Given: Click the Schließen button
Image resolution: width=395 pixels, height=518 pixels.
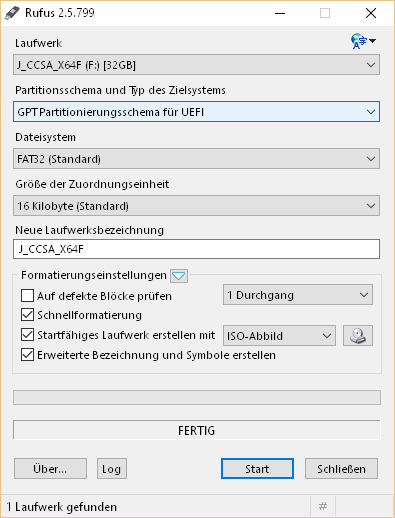Looking at the screenshot, I should click(x=341, y=469).
